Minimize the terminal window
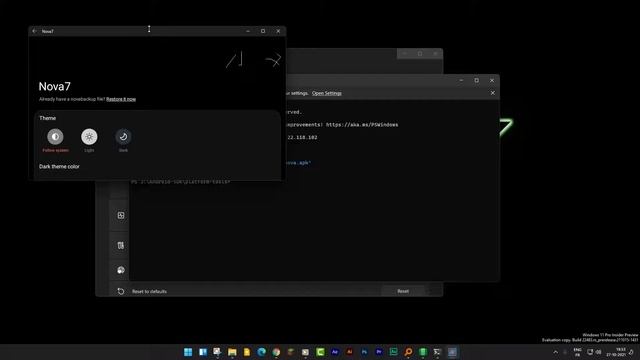 (x=461, y=80)
